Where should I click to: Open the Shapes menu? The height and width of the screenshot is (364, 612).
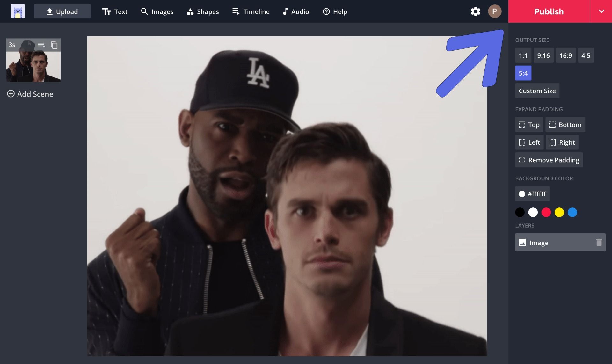click(x=203, y=11)
